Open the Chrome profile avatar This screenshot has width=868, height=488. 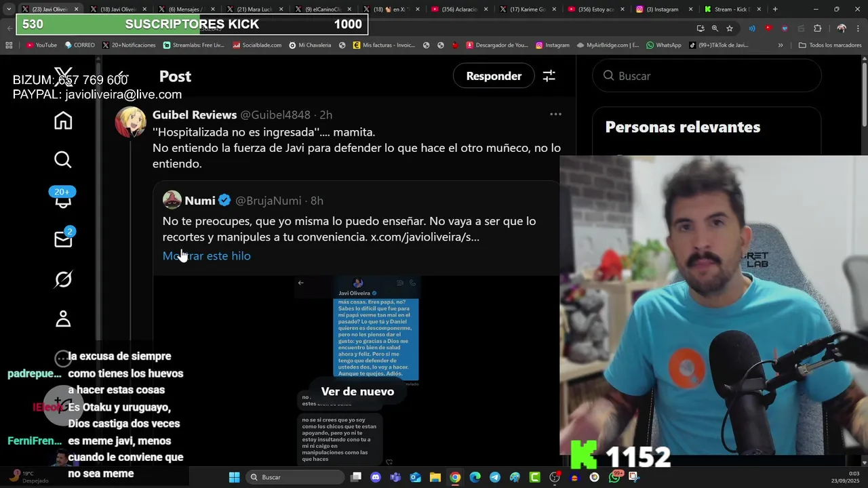pyautogui.click(x=842, y=28)
